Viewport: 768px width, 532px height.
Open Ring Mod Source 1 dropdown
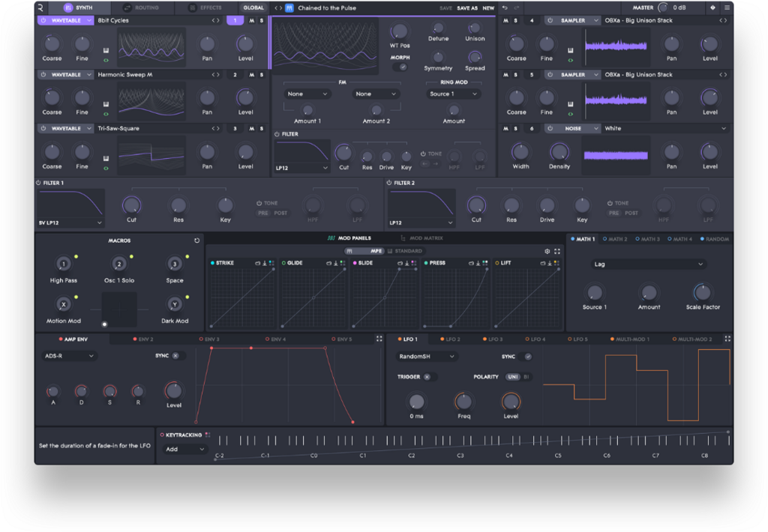point(454,94)
